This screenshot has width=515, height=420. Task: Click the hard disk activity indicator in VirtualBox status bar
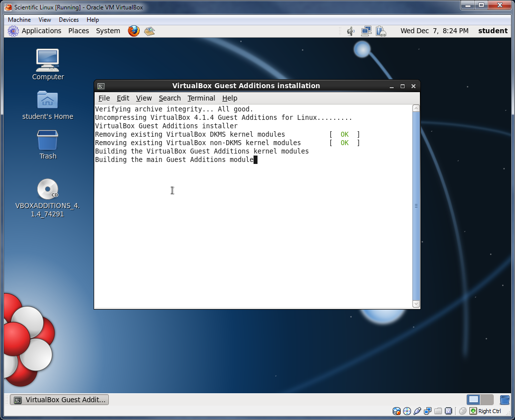coord(397,411)
